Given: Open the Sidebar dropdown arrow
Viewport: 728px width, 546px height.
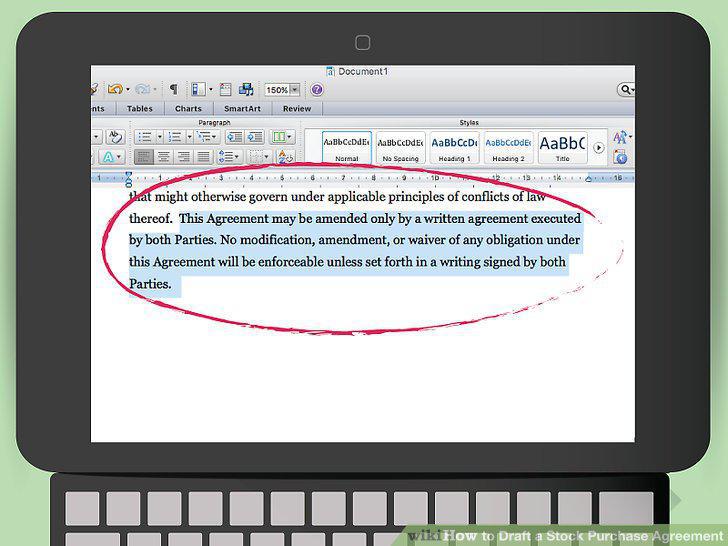Looking at the screenshot, I should point(211,89).
